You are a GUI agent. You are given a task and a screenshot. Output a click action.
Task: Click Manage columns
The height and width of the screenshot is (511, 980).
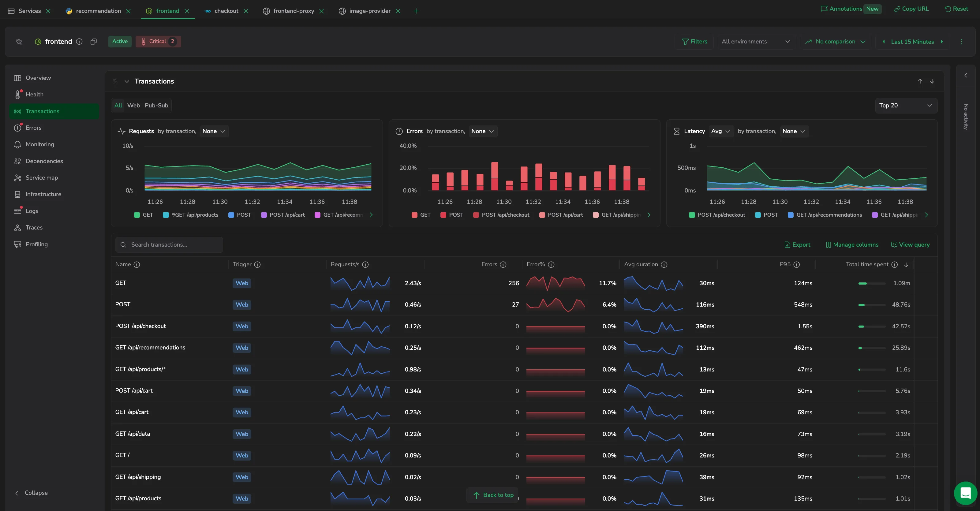[x=852, y=245]
